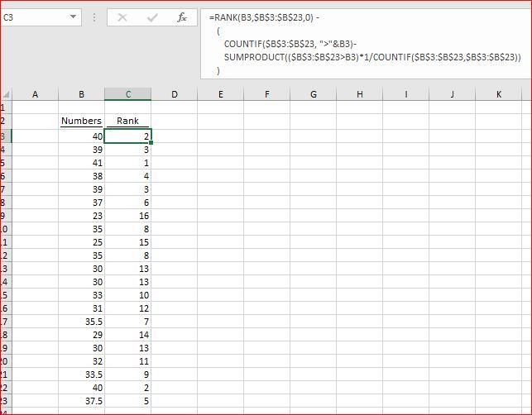This screenshot has width=532, height=415.
Task: Select cell B15 containing 33
Action: (x=81, y=295)
